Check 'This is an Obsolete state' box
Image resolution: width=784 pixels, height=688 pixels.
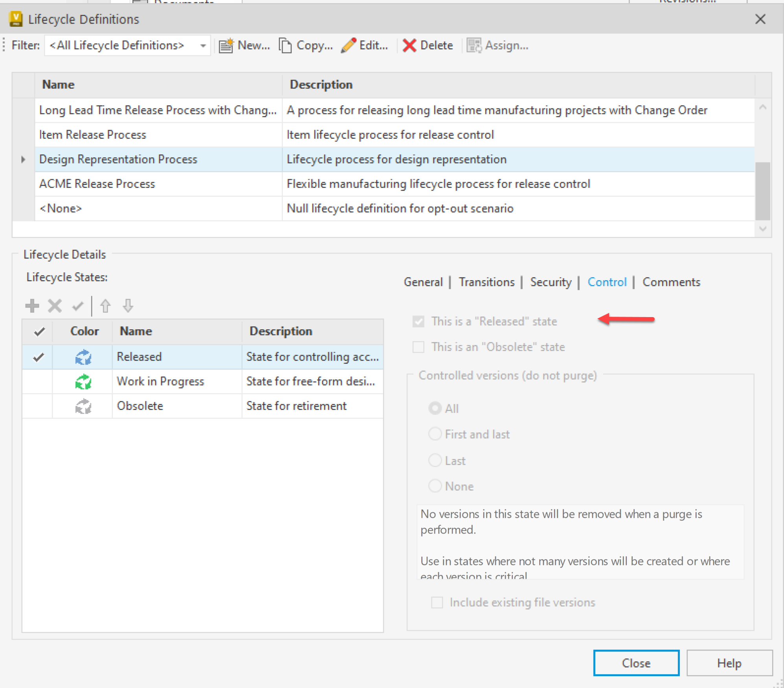tap(418, 347)
